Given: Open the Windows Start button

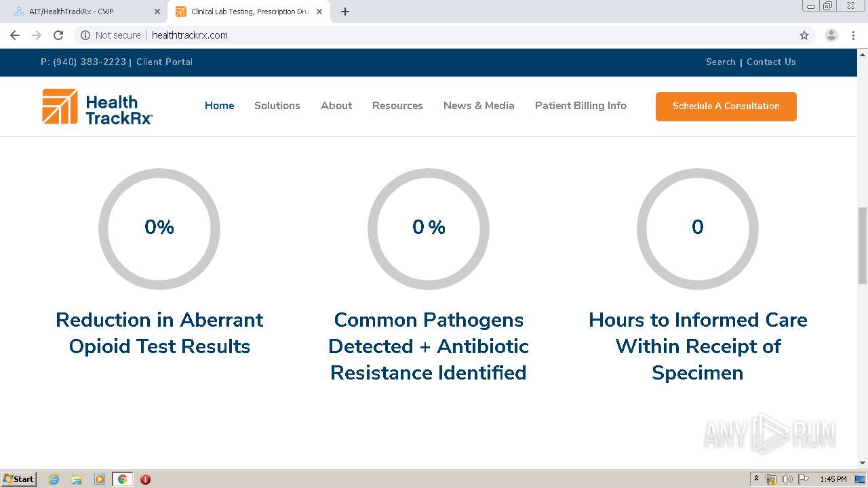Looking at the screenshot, I should tap(18, 479).
